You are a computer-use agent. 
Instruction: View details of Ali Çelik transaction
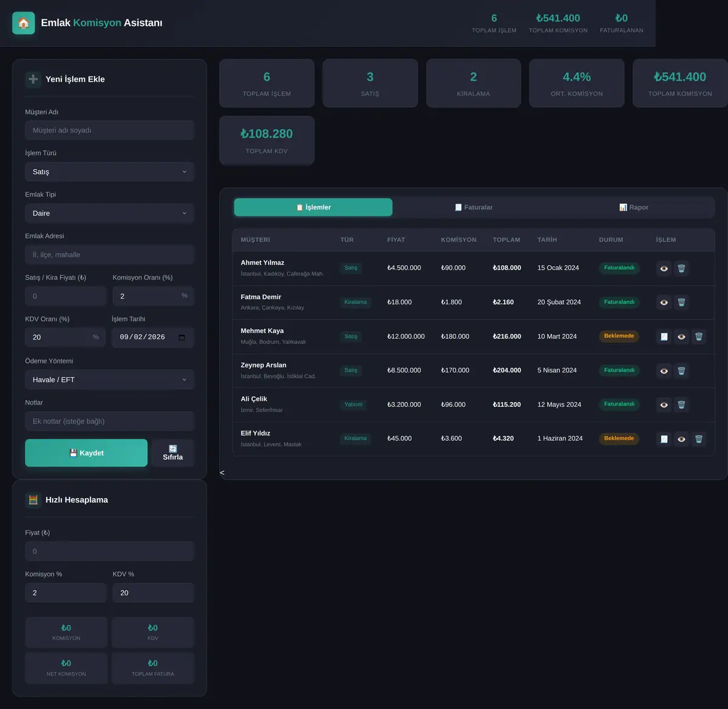click(x=664, y=405)
